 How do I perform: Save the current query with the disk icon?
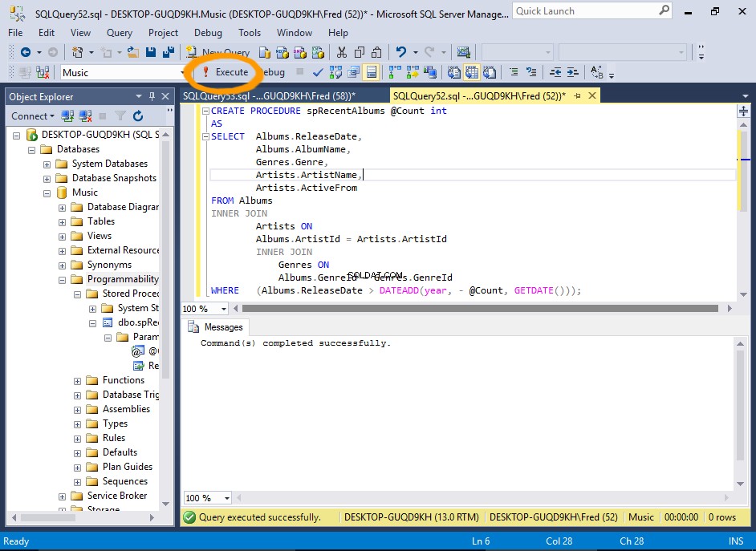click(x=151, y=52)
